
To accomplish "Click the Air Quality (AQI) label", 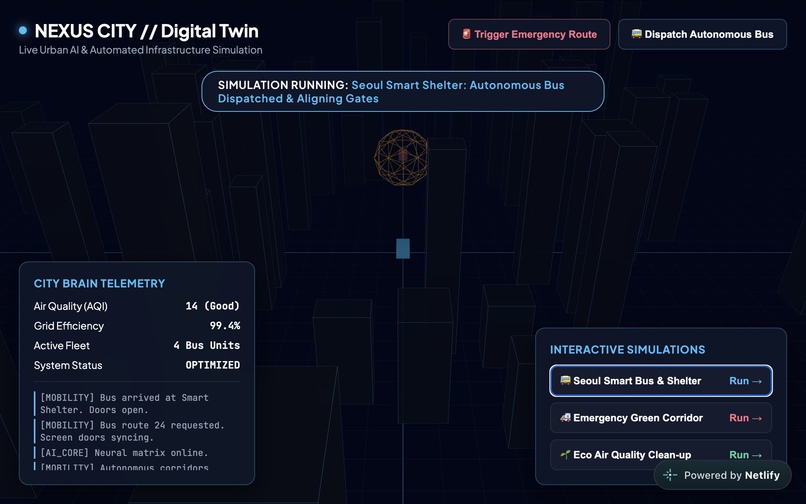I will tap(70, 307).
